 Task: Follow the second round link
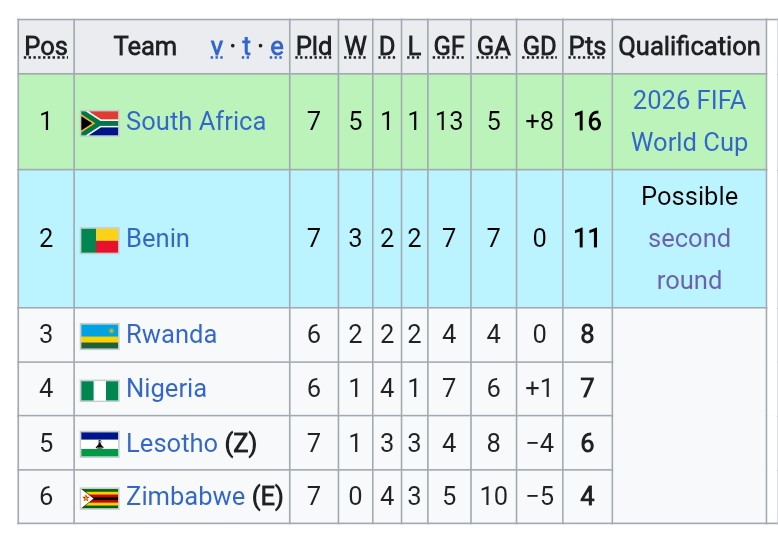pos(690,259)
